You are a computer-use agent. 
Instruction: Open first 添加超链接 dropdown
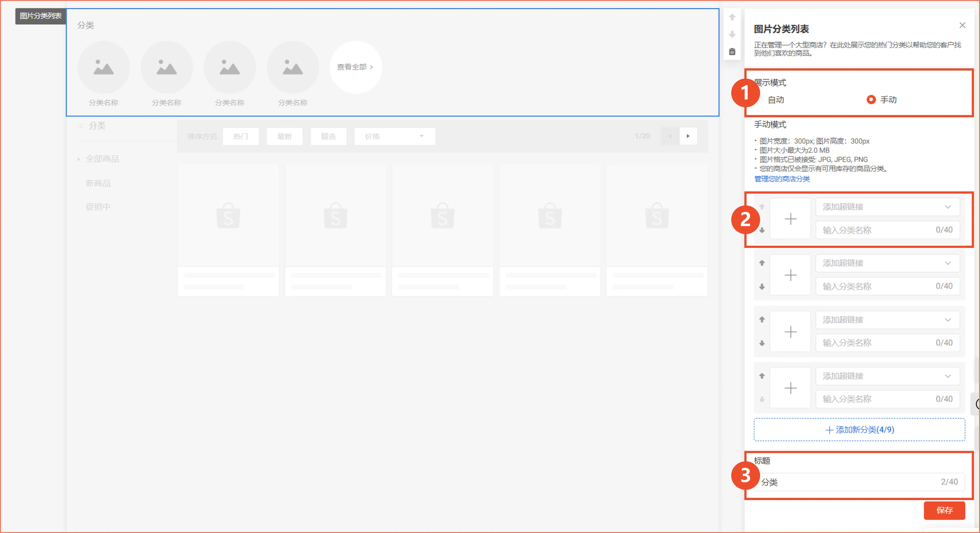(887, 207)
